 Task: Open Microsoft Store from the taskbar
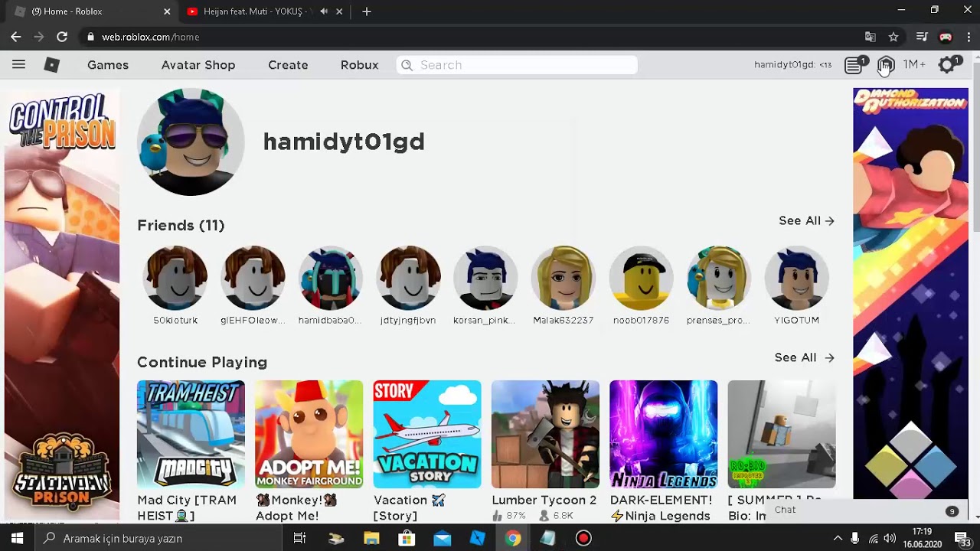(x=407, y=538)
